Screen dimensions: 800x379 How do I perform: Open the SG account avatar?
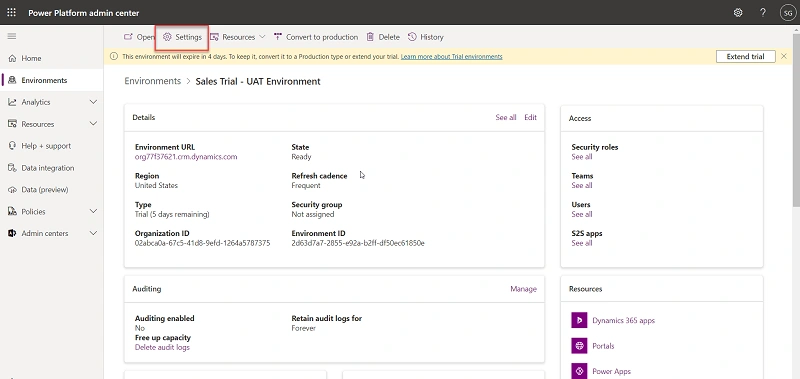787,13
